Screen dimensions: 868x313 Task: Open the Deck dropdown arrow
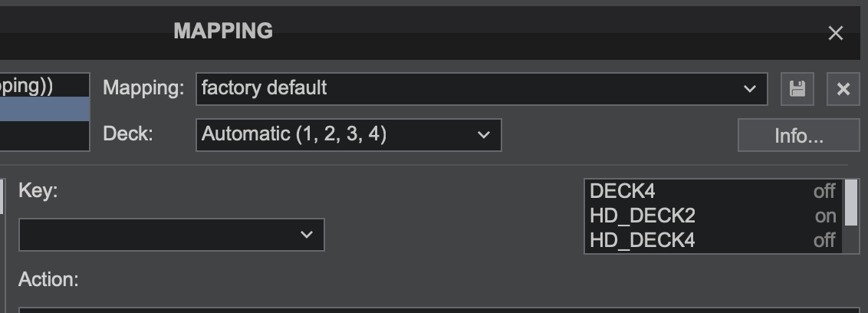tap(484, 134)
